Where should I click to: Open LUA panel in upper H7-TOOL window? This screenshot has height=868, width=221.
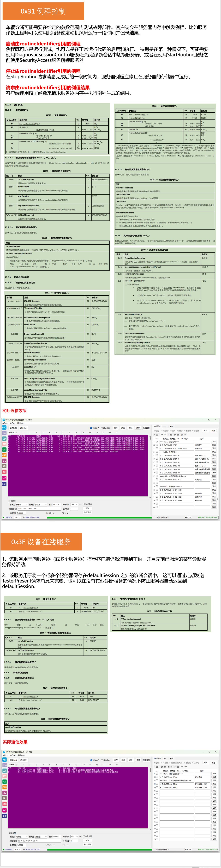click(4, 439)
